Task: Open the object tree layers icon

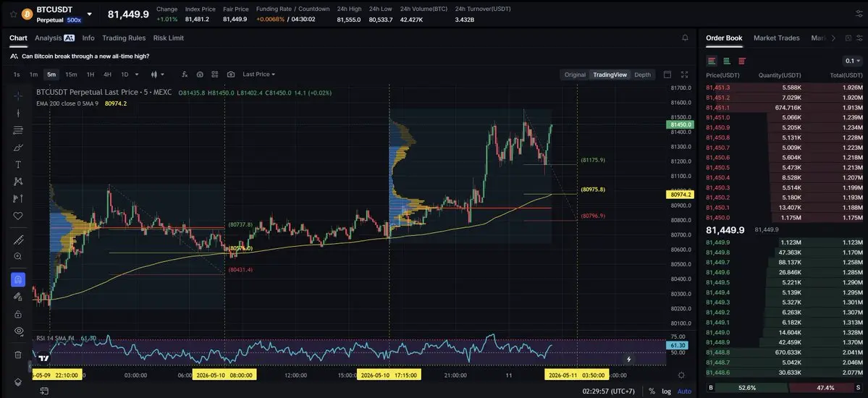Action: point(18,382)
